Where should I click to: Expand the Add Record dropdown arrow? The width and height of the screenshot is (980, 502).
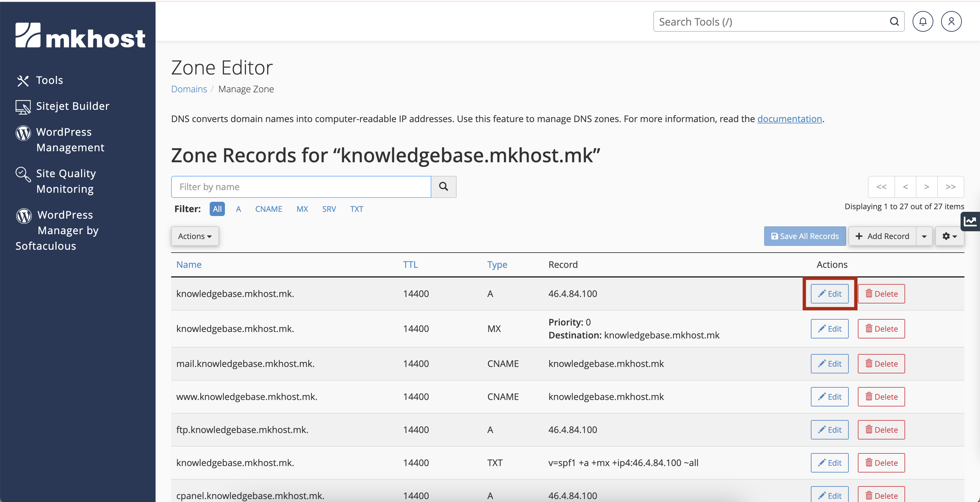(924, 236)
